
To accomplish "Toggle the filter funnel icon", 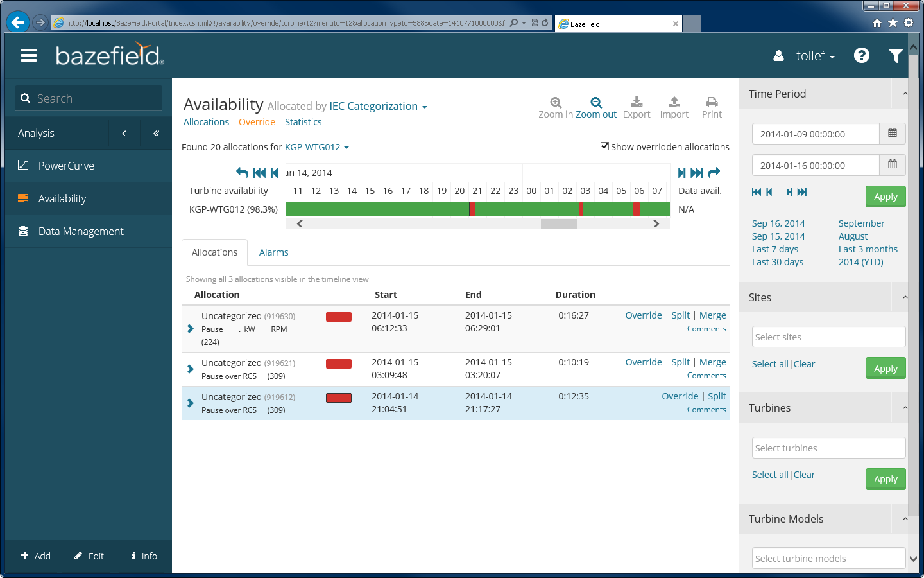I will [896, 56].
